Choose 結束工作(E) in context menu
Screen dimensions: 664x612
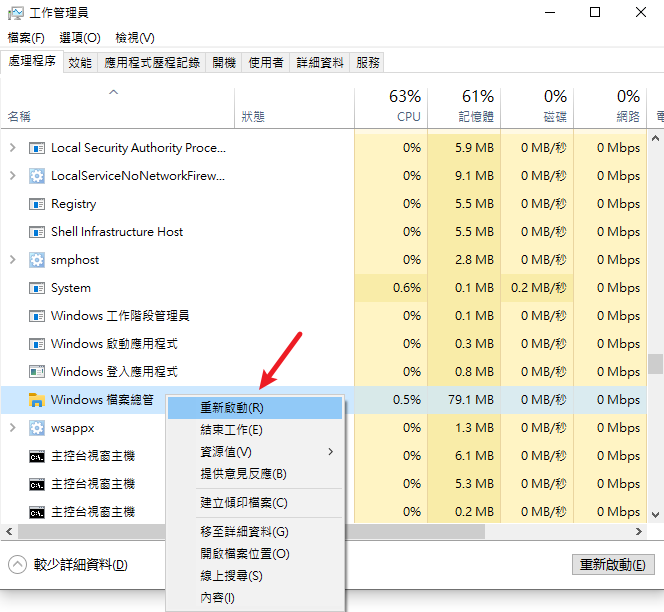click(255, 430)
